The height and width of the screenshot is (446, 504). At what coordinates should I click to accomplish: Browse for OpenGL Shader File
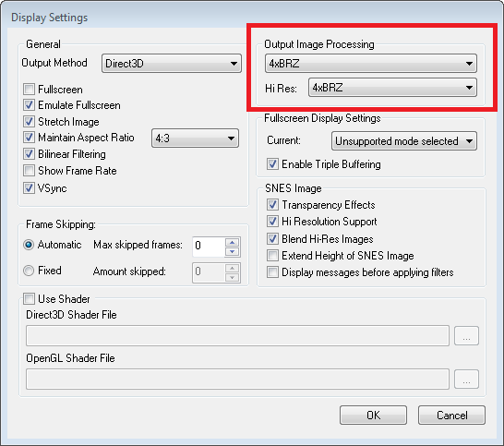pos(466,380)
